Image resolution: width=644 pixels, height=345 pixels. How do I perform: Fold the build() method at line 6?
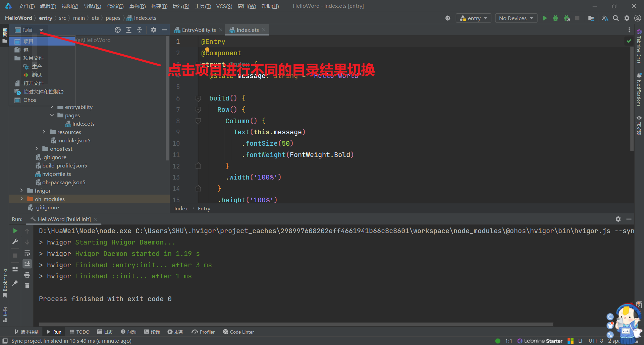[x=198, y=98]
